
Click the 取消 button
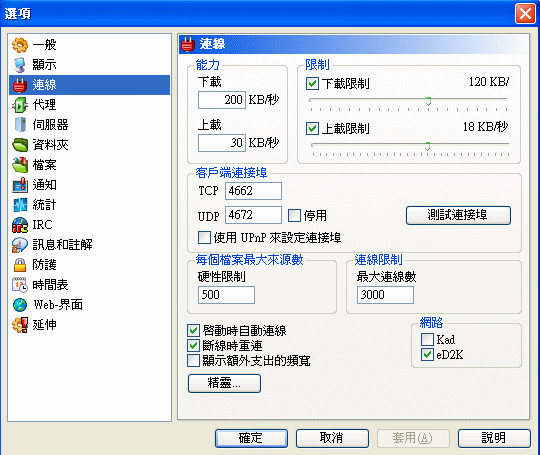tap(332, 438)
